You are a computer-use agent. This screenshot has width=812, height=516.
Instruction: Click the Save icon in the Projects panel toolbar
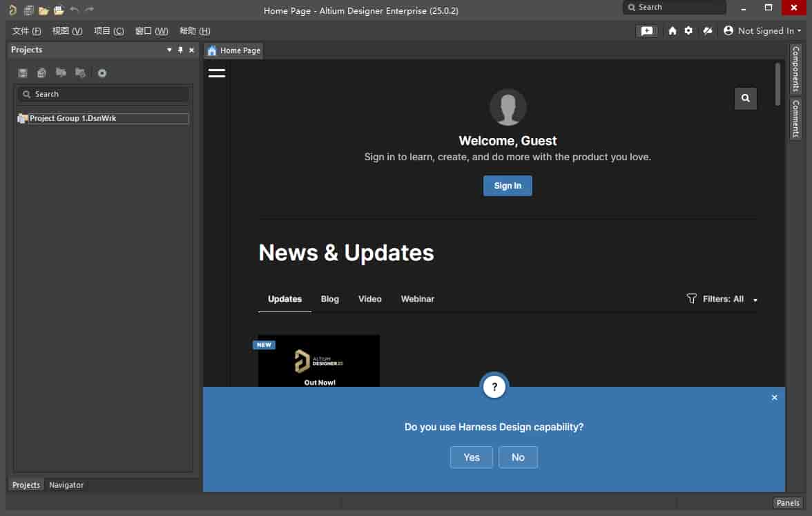pos(23,73)
